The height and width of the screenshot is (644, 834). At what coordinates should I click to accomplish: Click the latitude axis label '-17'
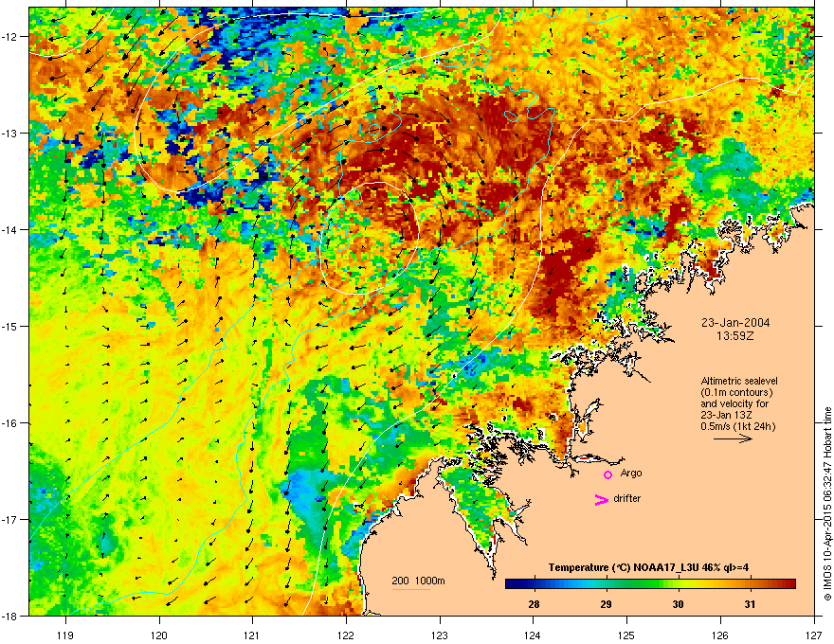[10, 519]
